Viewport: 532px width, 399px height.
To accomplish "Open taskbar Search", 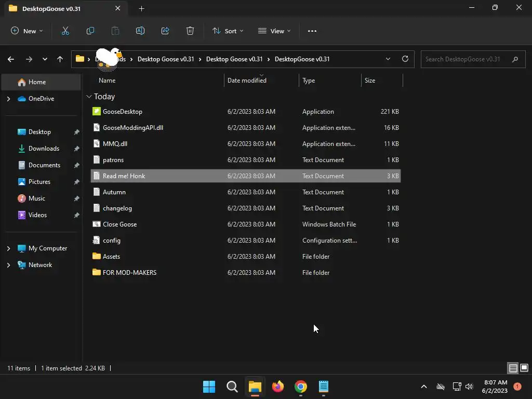I will (x=232, y=387).
